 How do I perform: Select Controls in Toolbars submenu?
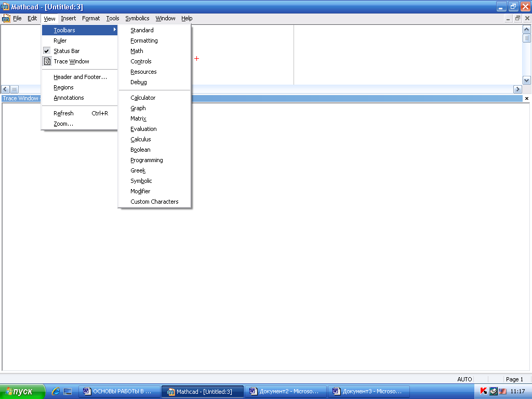point(155,61)
